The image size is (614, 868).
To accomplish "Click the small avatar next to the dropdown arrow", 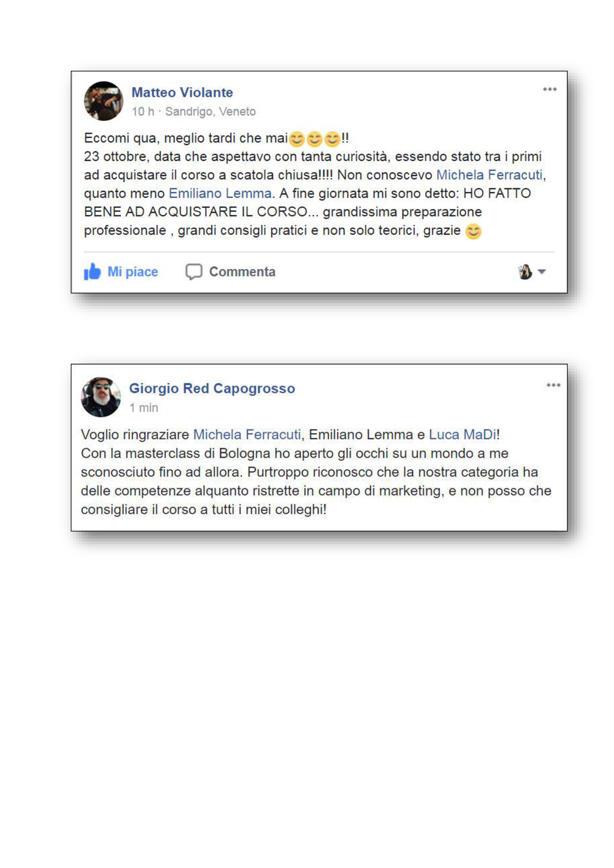I will pos(525,271).
